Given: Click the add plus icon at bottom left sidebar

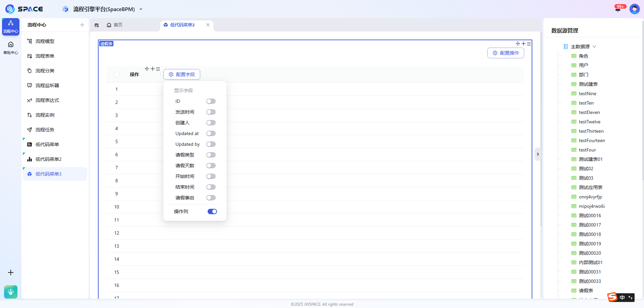Looking at the screenshot, I should (11, 272).
